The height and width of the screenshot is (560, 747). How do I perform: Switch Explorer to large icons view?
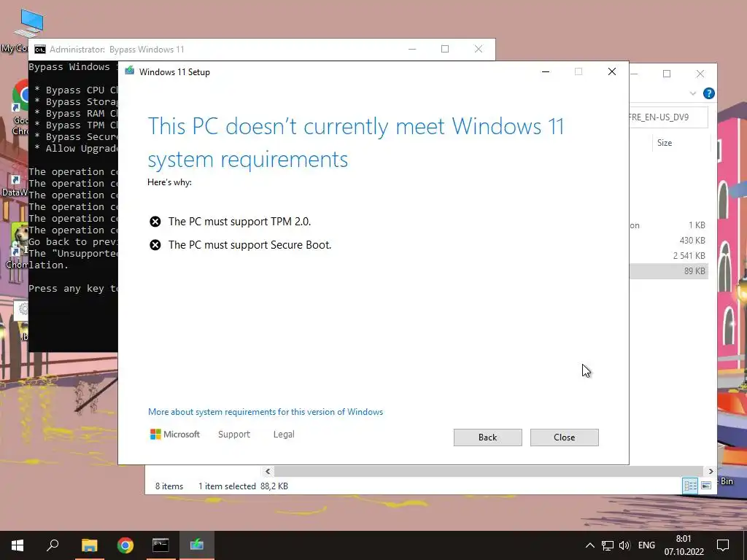click(706, 486)
